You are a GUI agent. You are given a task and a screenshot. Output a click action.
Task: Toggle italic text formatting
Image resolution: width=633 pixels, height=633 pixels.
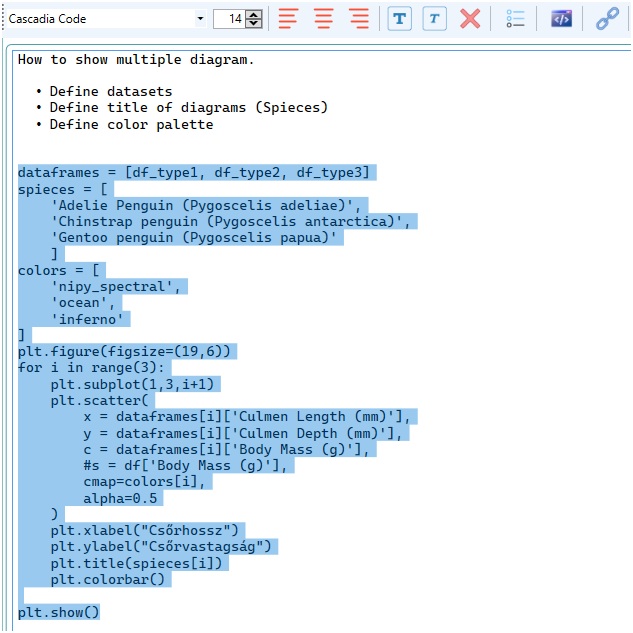434,19
